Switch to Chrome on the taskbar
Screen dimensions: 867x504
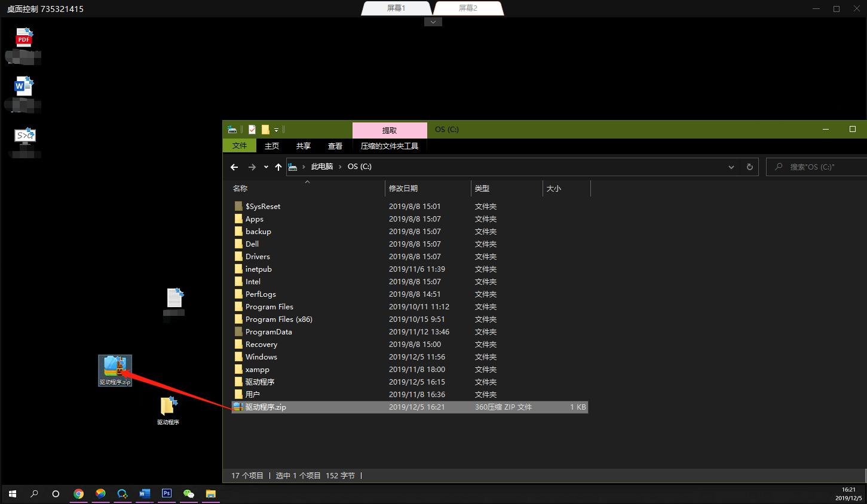pyautogui.click(x=78, y=494)
